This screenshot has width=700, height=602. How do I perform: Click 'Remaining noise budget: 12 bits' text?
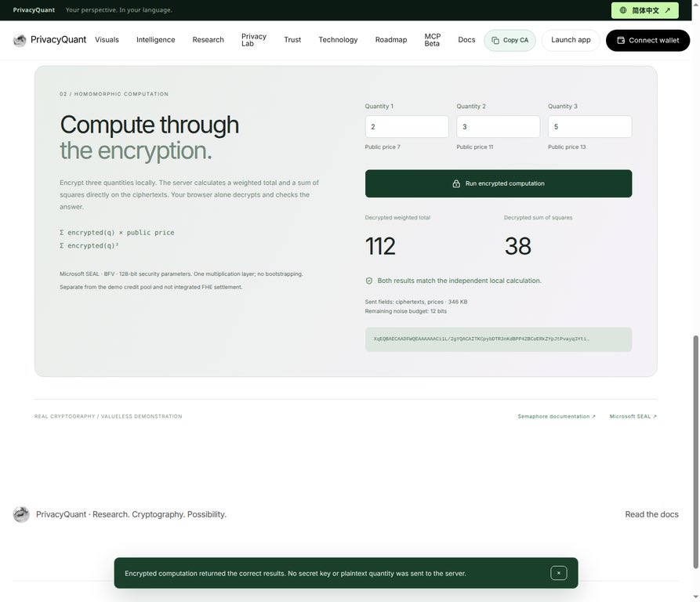(x=405, y=311)
